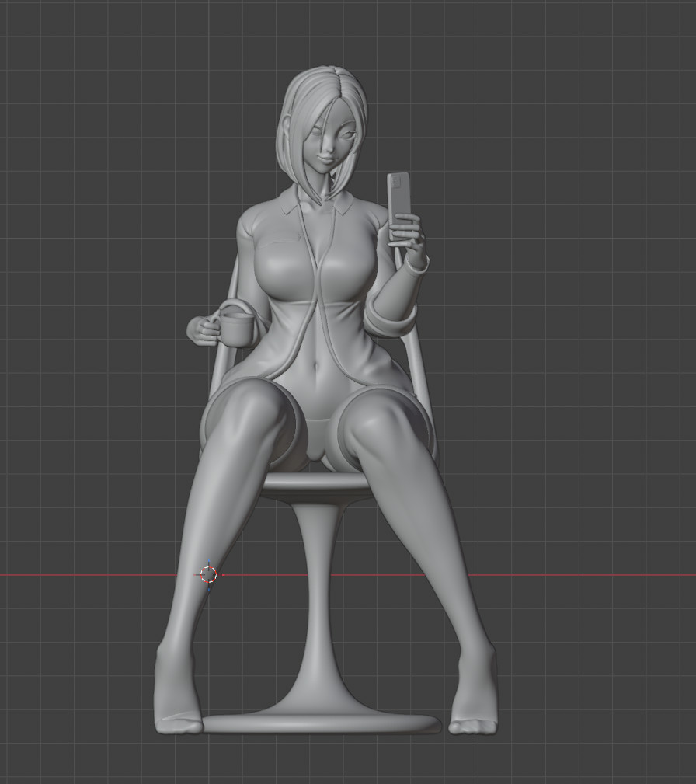Image resolution: width=696 pixels, height=784 pixels.
Task: Click the 3D cursor on the model's leg
Action: click(x=208, y=574)
